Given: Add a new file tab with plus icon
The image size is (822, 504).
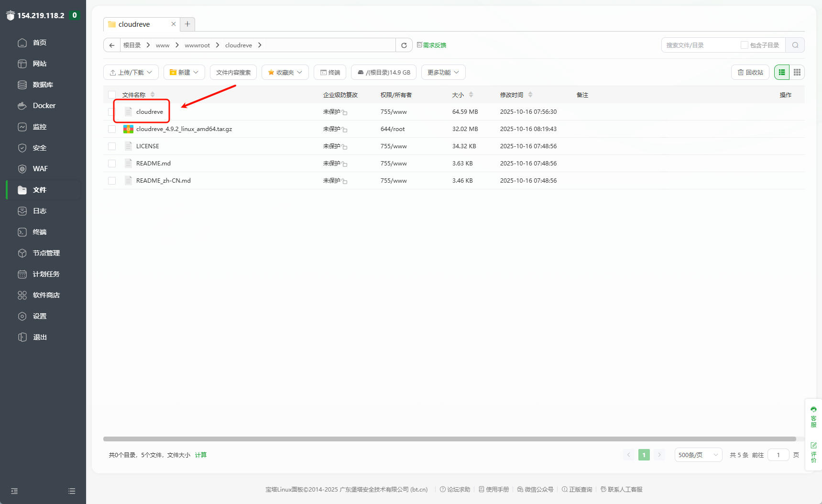Looking at the screenshot, I should click(187, 24).
